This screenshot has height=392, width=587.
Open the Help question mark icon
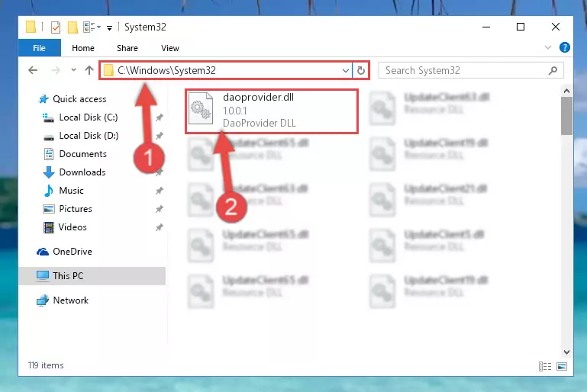565,47
